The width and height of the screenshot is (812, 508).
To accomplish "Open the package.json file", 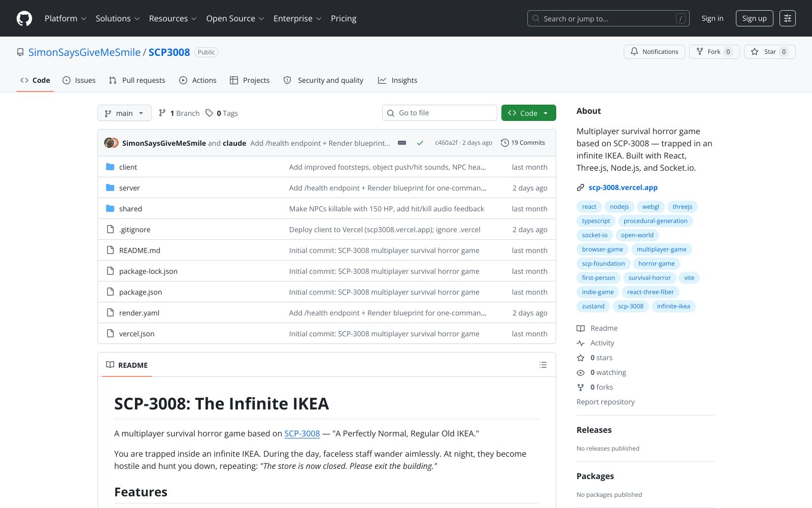I will pyautogui.click(x=141, y=292).
